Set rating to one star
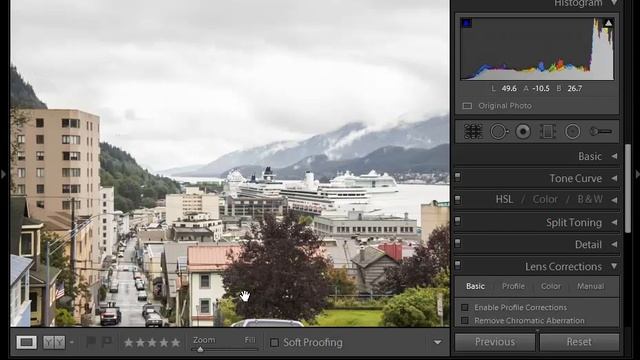This screenshot has height=360, width=640. pos(128,342)
